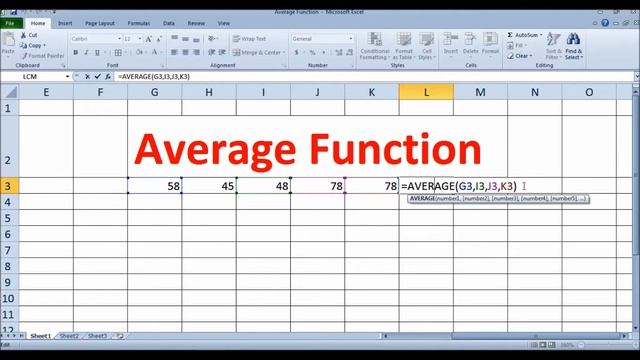640x360 pixels.
Task: Open the File tab
Action: (x=10, y=23)
